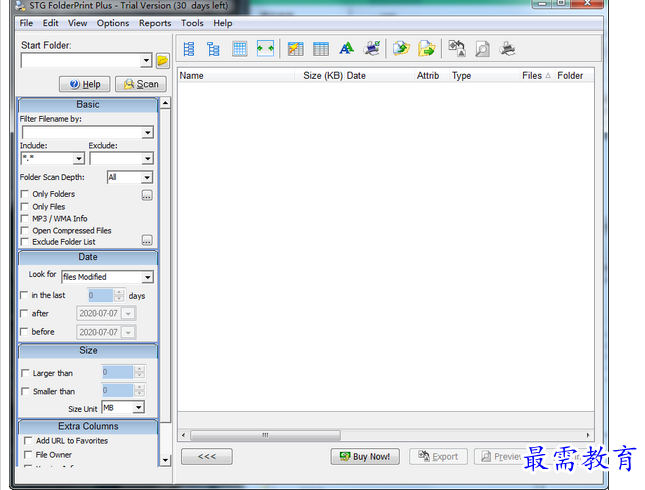Open the 'Look for' files Modified dropdown
645x490 pixels.
click(x=148, y=277)
